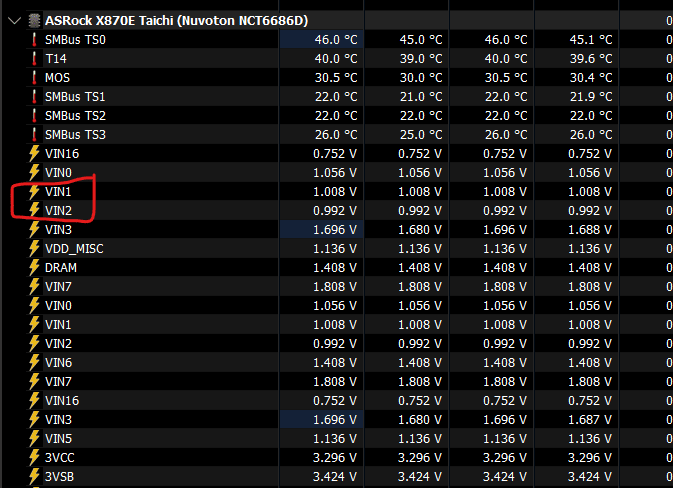Click the 30.0 °C value in MOS row
Image resolution: width=673 pixels, height=488 pixels.
421,78
